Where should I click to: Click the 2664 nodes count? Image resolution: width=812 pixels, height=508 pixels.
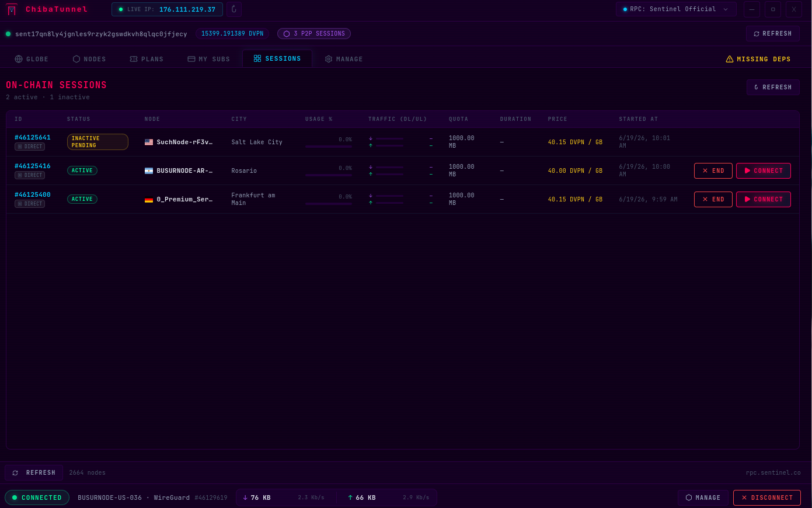coord(88,473)
